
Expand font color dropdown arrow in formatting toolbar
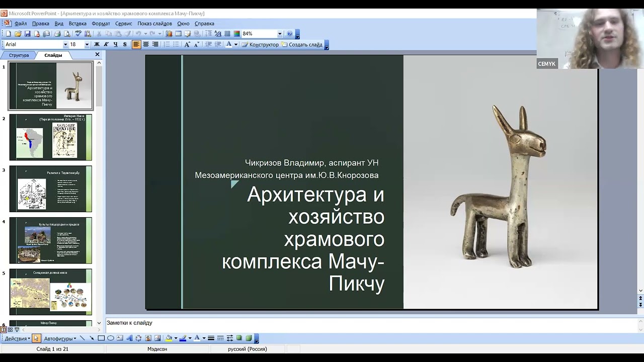coord(235,44)
